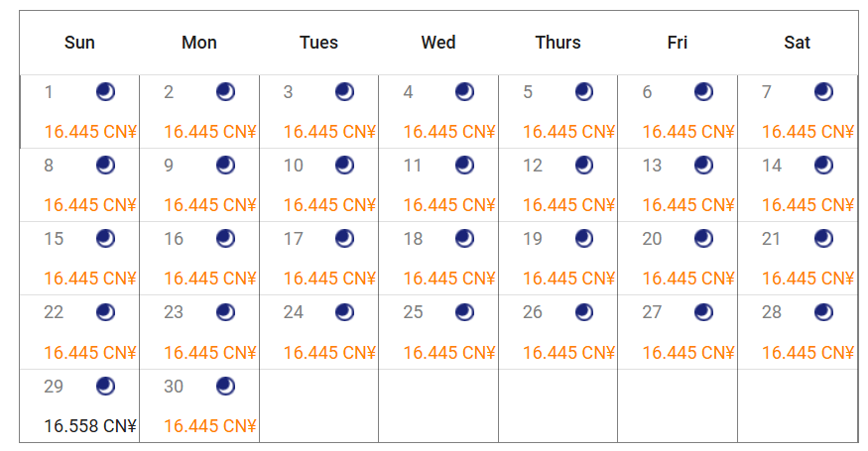This screenshot has width=868, height=451.
Task: Click the Sat column header
Action: (797, 43)
